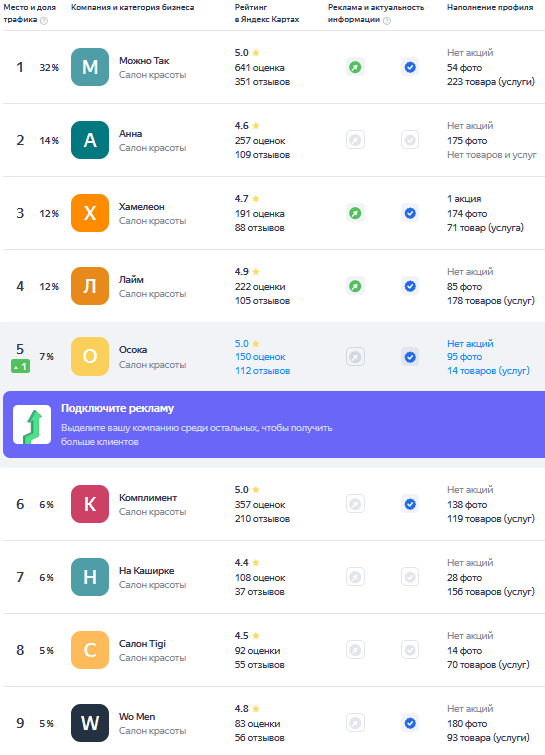
Task: Open the '95 фото' link for Осока
Action: [x=465, y=357]
